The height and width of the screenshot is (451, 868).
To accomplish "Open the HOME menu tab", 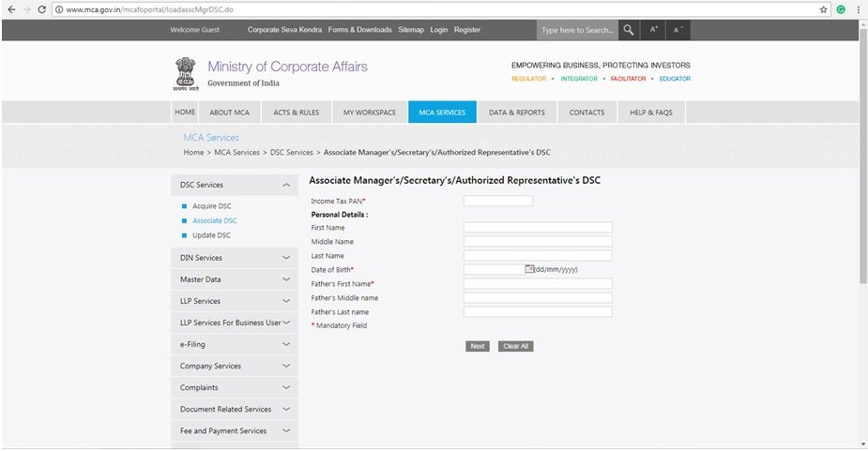I will point(185,112).
